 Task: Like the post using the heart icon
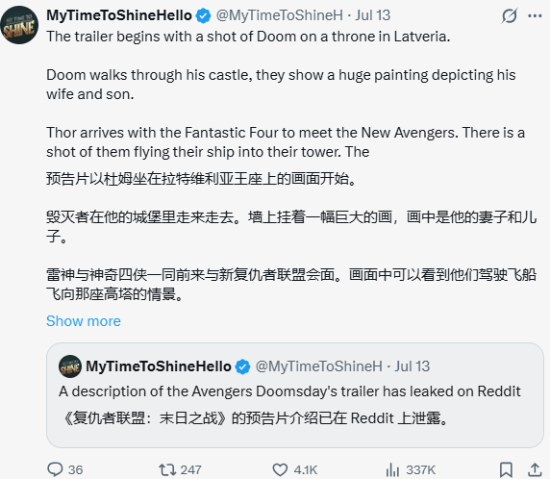pos(280,470)
